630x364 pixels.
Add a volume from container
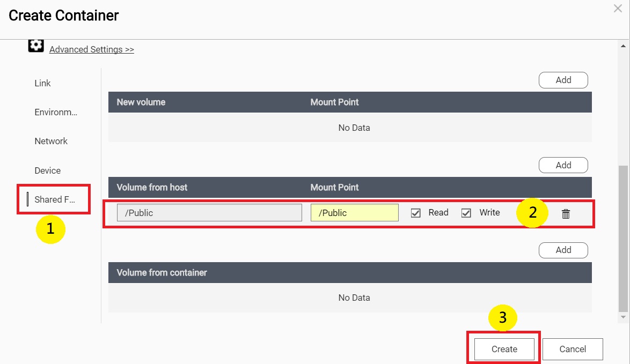tap(563, 250)
